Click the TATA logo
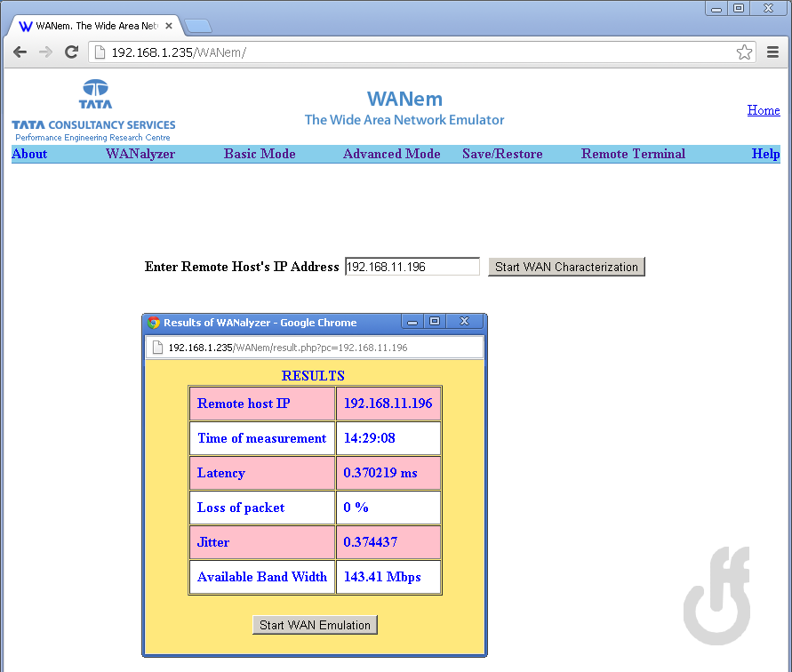This screenshot has height=672, width=792. [95, 94]
